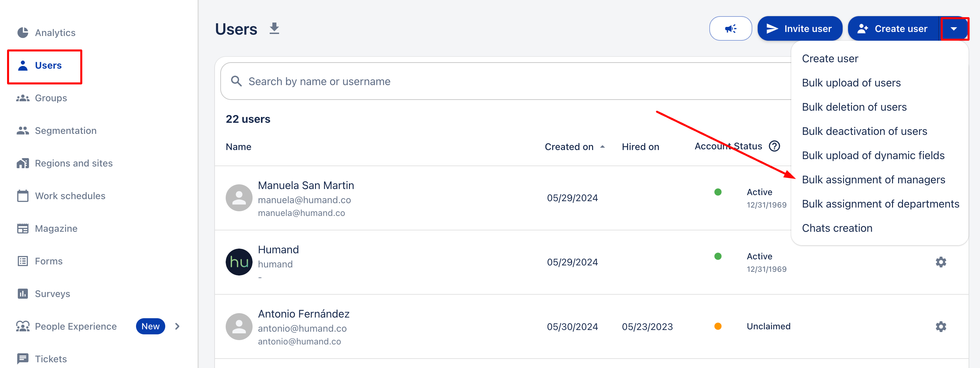Open settings gear for Antonio Fernández

tap(940, 327)
